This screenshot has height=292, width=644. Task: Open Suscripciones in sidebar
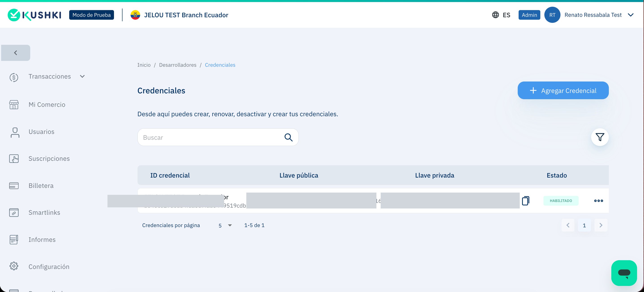pyautogui.click(x=49, y=159)
